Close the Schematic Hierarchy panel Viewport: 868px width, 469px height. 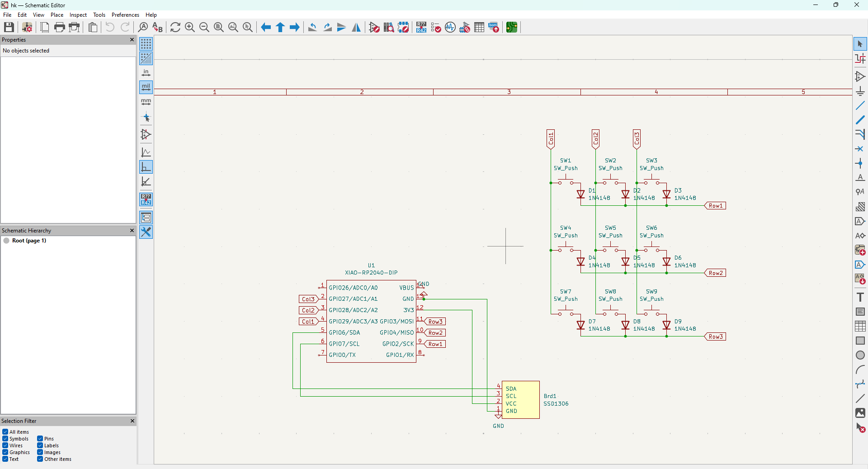(132, 231)
